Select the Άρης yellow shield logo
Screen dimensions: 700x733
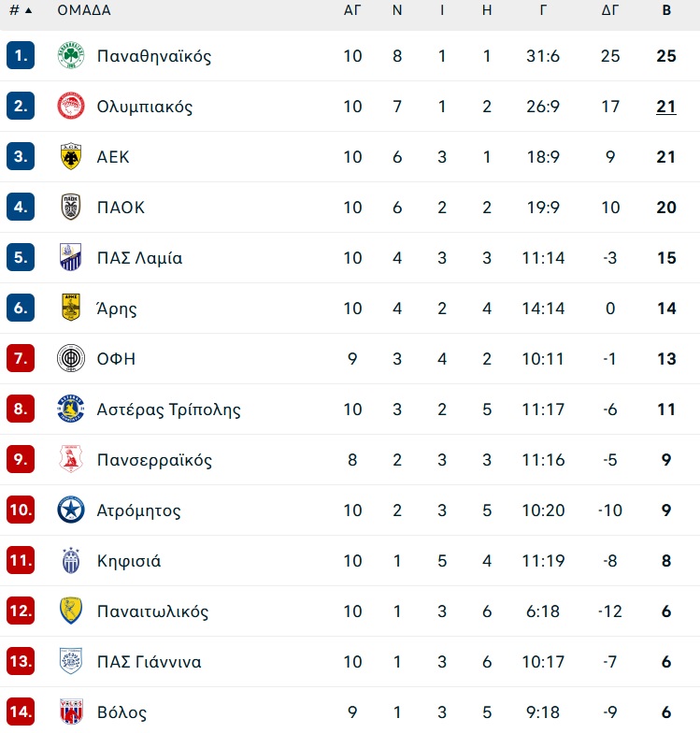(x=71, y=309)
